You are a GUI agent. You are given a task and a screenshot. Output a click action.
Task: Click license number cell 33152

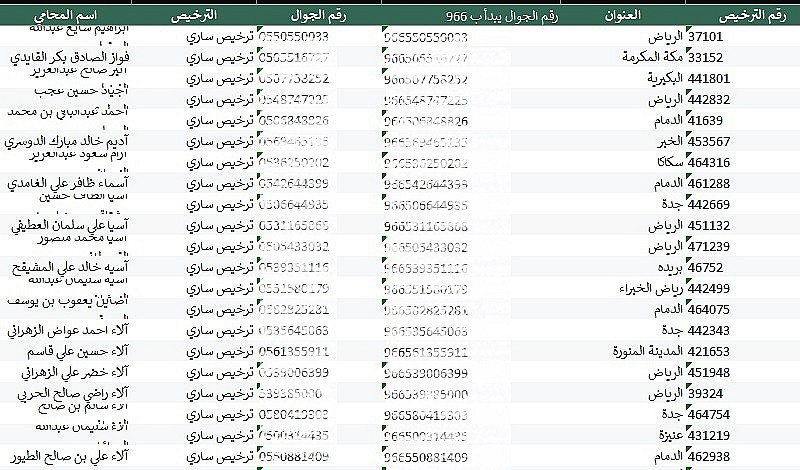point(706,58)
